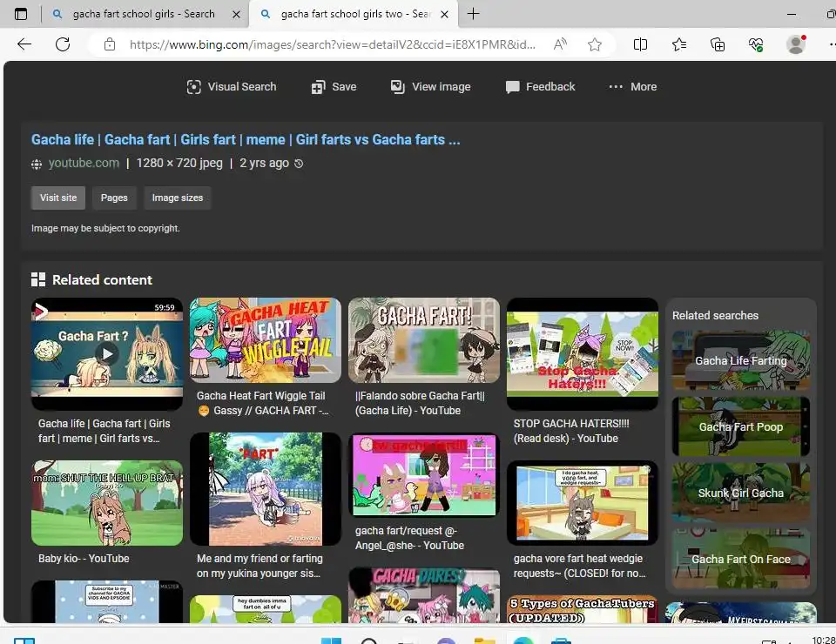The height and width of the screenshot is (644, 836).
Task: Reload the page with the refresh icon
Action: point(63,44)
